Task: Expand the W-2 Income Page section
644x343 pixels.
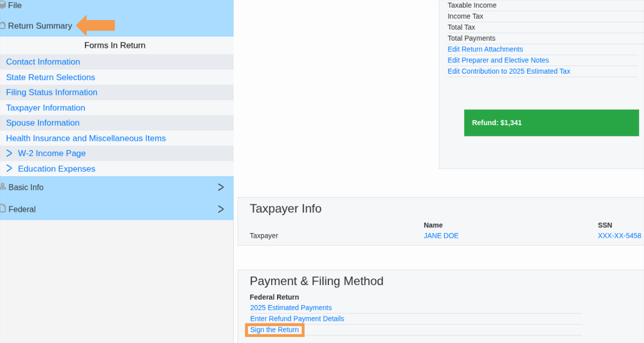Action: (x=9, y=153)
